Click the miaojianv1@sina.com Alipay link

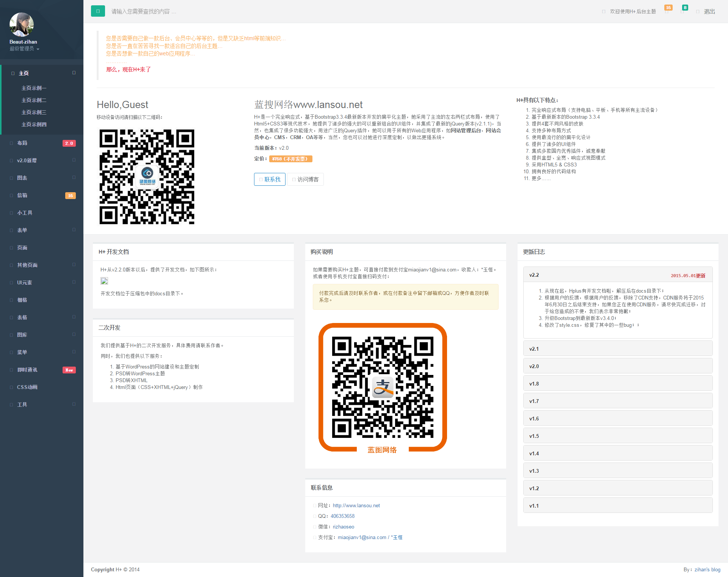click(x=370, y=538)
